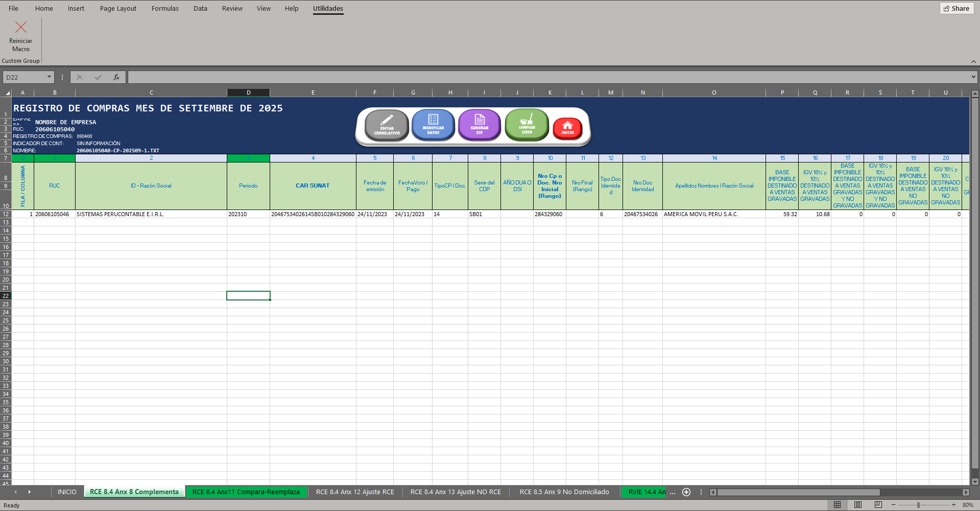Screen dimensions: 980x511
Task: Select the RCE 8.5 Anx 9 No Domiciliado sheet
Action: pos(564,492)
